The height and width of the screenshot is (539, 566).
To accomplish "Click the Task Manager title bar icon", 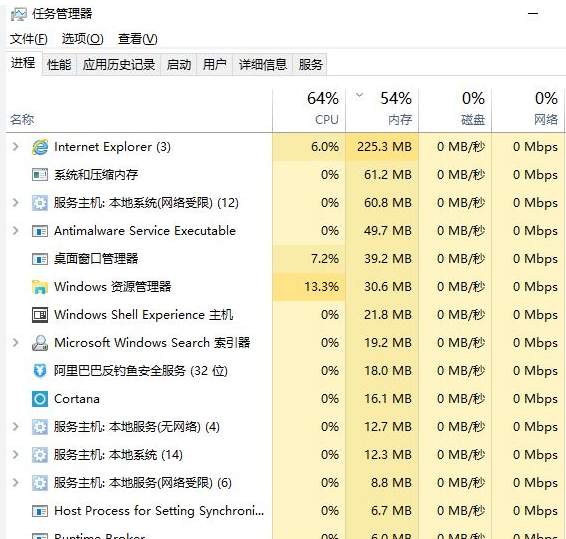I will point(19,14).
